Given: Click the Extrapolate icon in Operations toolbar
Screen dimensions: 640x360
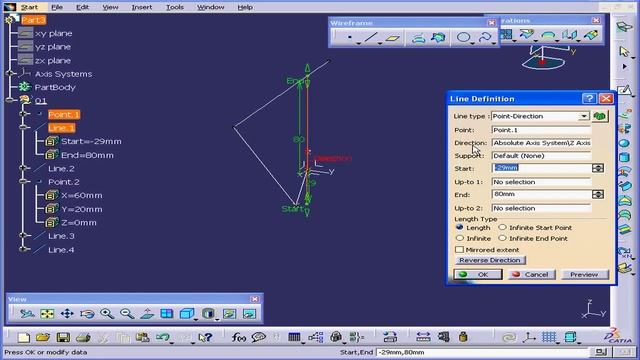Looking at the screenshot, I should tap(591, 35).
